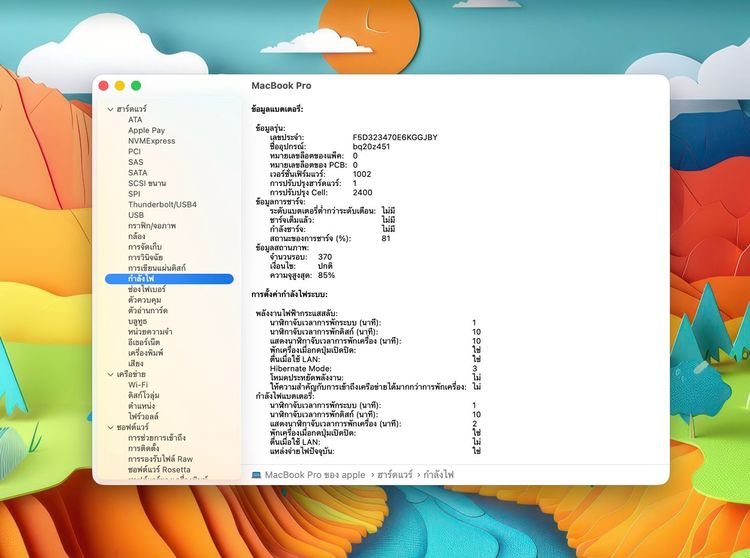
Task: Click the Cell revision value 2400
Action: 362,192
